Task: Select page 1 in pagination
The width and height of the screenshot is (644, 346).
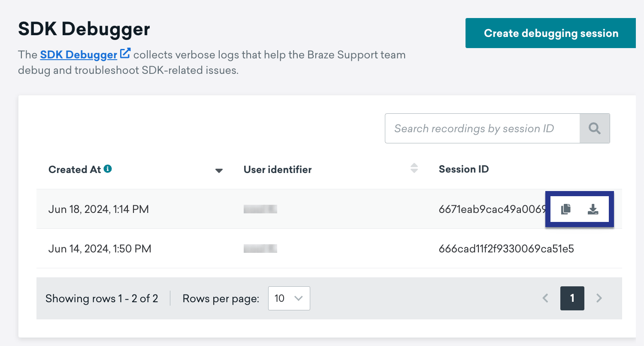Action: tap(572, 298)
